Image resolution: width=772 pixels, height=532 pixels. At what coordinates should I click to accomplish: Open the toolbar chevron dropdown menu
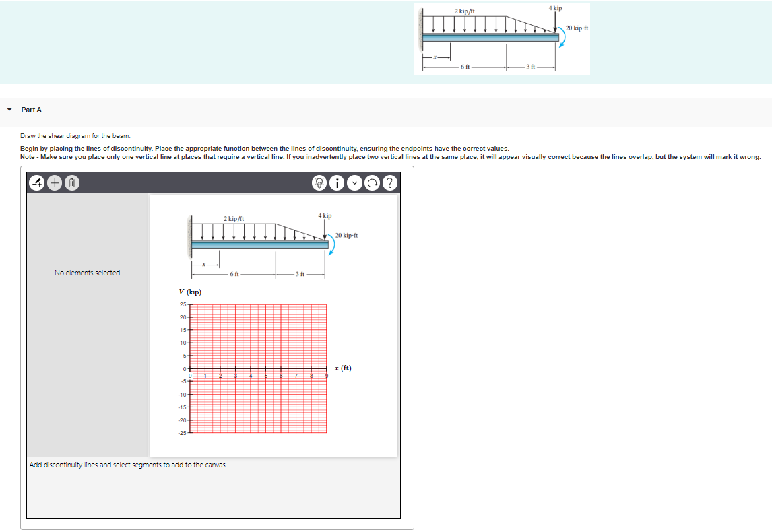point(354,182)
